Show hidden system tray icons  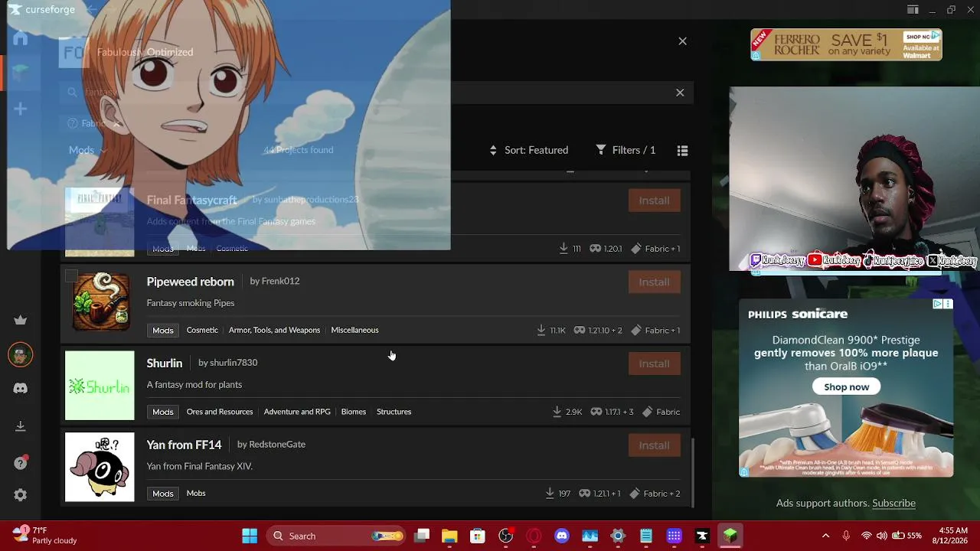[x=825, y=536]
